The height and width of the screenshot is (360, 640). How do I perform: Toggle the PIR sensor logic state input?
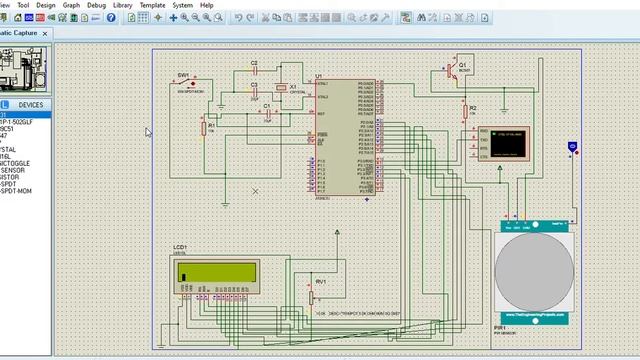(573, 147)
